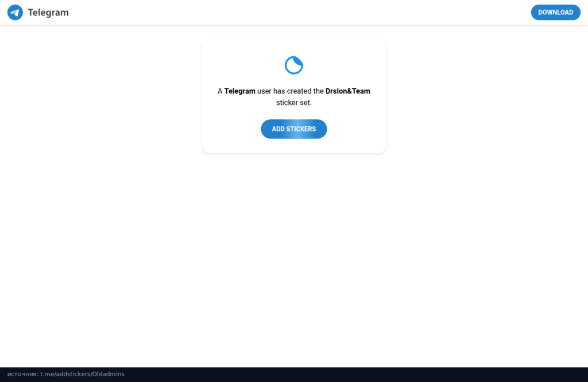The image size is (588, 382).
Task: Click the Telegram paper plane logo
Action: [15, 13]
